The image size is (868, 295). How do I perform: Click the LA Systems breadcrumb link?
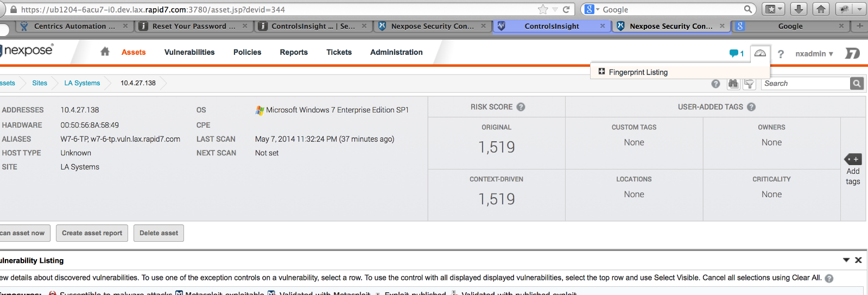tap(82, 83)
